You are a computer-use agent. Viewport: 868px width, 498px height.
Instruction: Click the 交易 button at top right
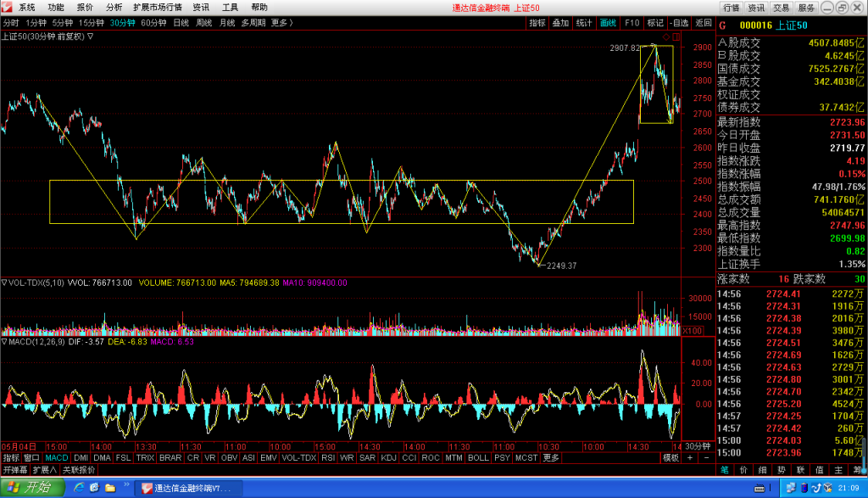[x=781, y=8]
